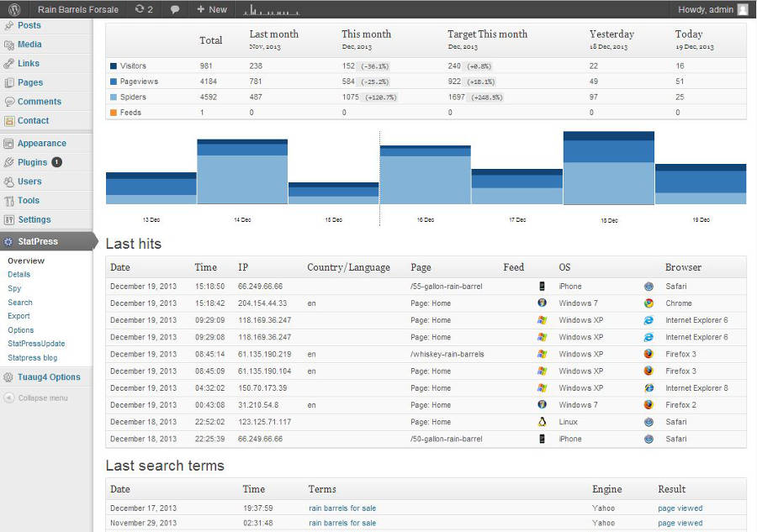Click the /55-gallon-rain-barrel page entry
The image size is (757, 532).
click(x=446, y=286)
